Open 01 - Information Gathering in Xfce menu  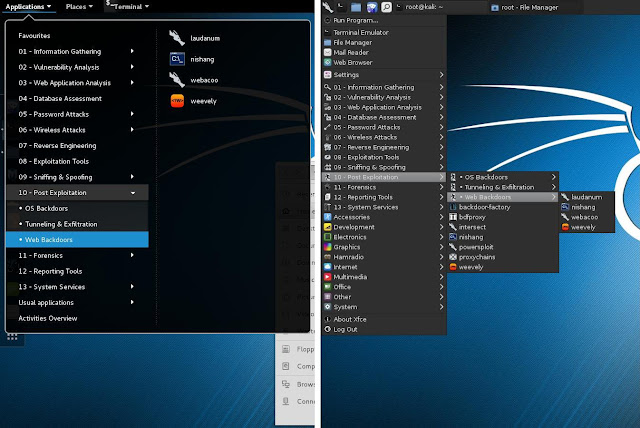[384, 87]
